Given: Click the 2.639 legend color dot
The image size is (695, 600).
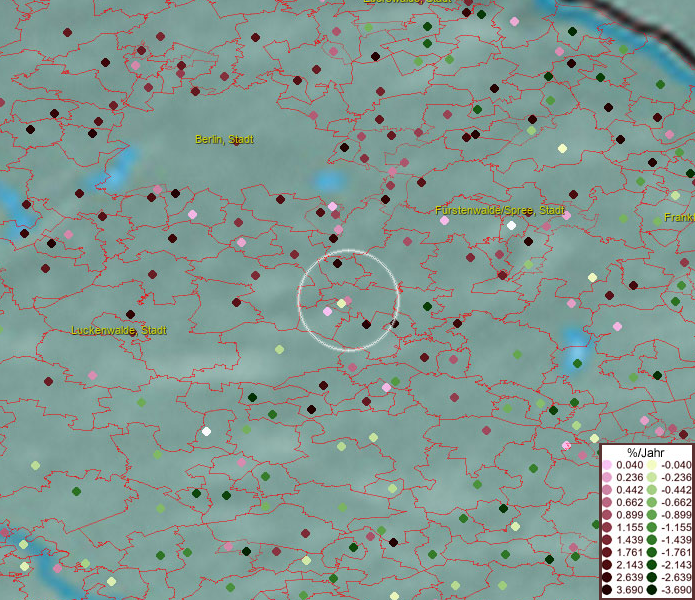Looking at the screenshot, I should click(x=607, y=577).
